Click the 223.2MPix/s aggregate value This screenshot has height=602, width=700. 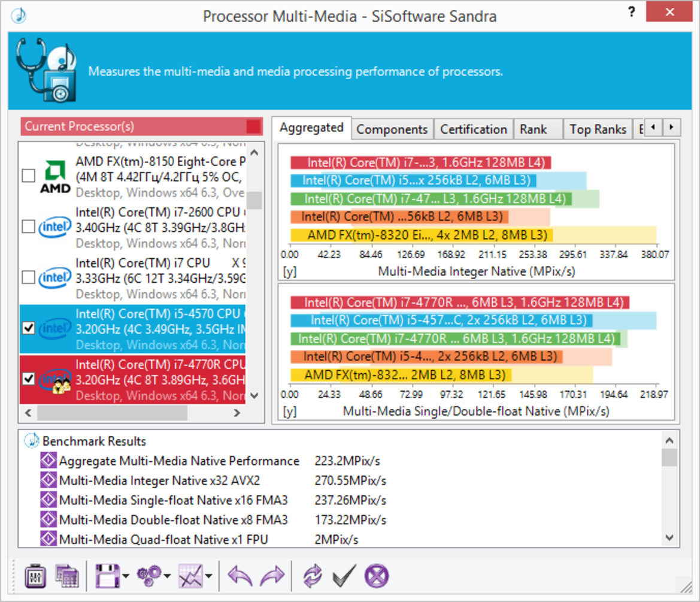[347, 461]
